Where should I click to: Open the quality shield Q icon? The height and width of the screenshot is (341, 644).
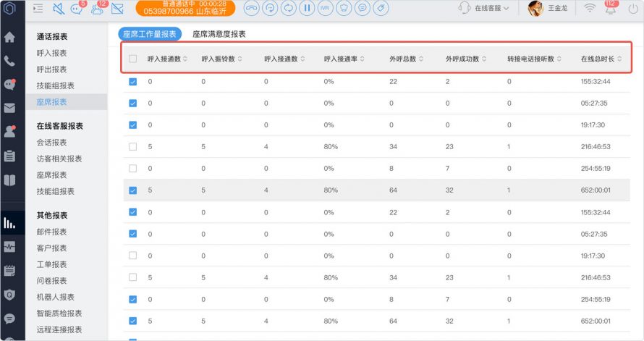pos(9,294)
